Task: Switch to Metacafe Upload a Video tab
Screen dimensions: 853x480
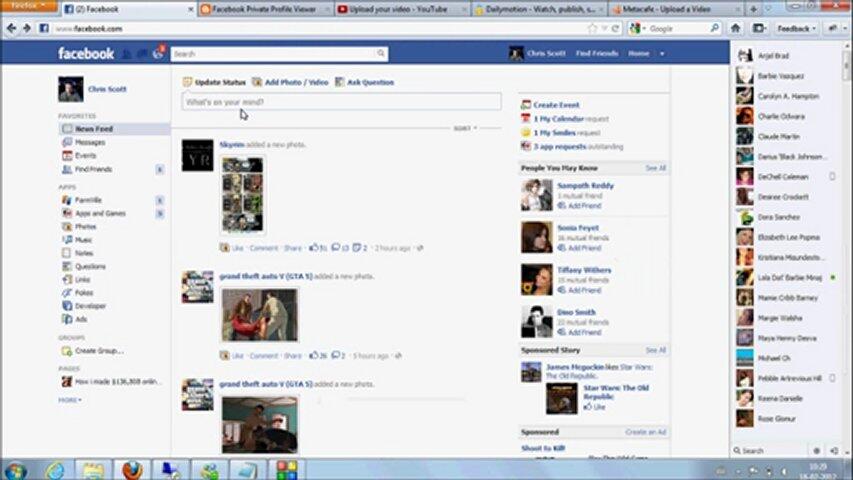Action: click(x=676, y=9)
